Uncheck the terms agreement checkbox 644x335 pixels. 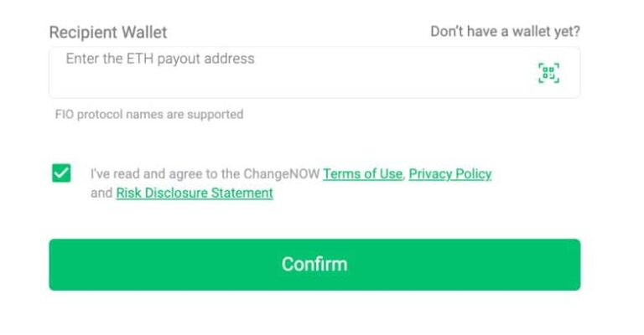click(x=61, y=173)
